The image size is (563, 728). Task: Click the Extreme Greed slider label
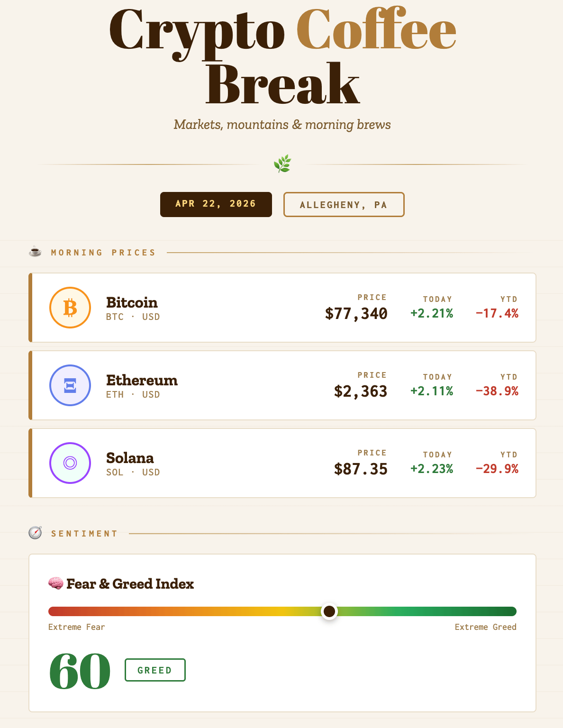coord(485,627)
